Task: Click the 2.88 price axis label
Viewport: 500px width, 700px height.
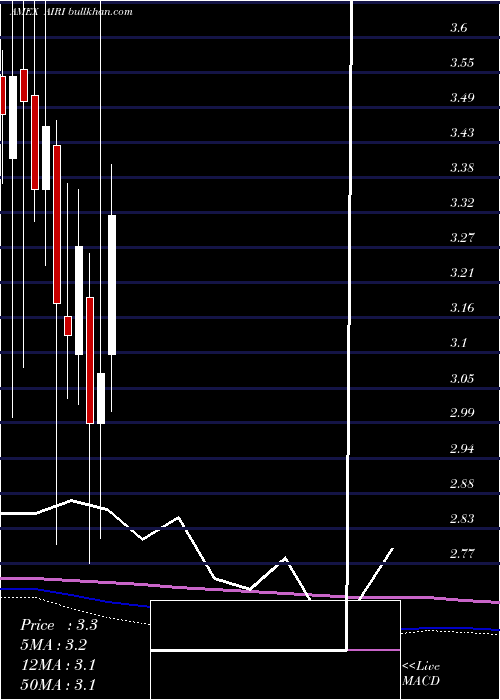Action: pos(462,483)
